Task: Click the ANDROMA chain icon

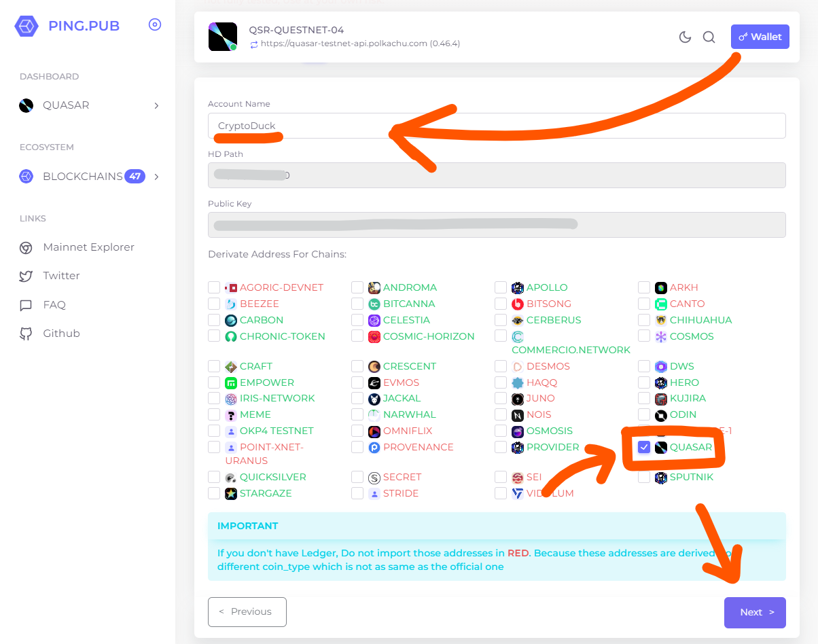Action: (x=374, y=287)
